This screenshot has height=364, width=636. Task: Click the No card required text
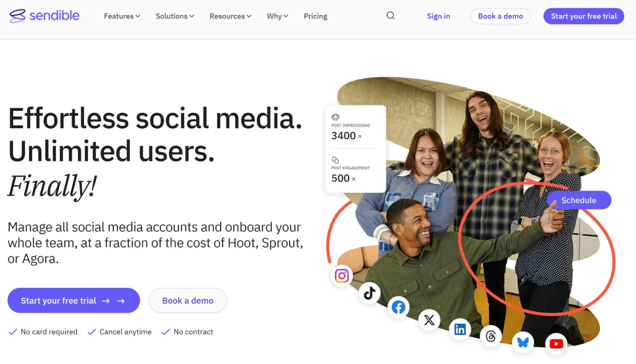pos(49,332)
